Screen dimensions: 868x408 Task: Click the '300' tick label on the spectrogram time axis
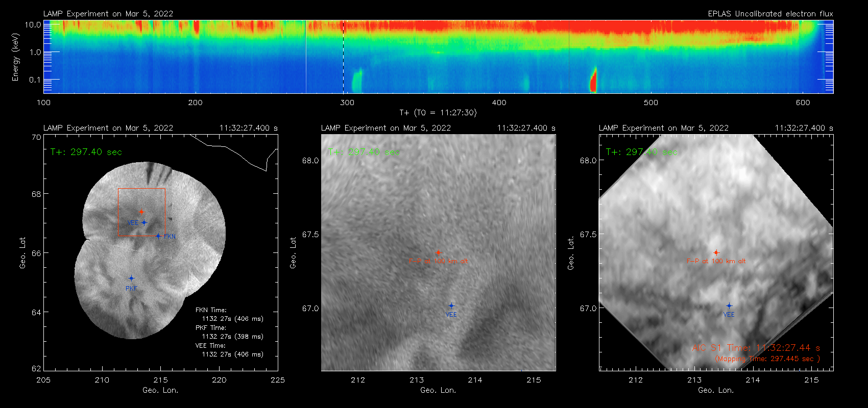click(347, 103)
